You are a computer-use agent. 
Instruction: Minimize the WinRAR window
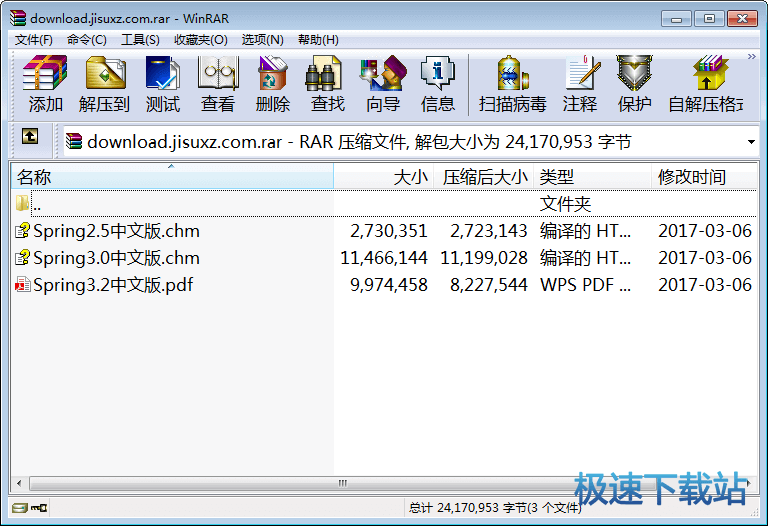[676, 19]
